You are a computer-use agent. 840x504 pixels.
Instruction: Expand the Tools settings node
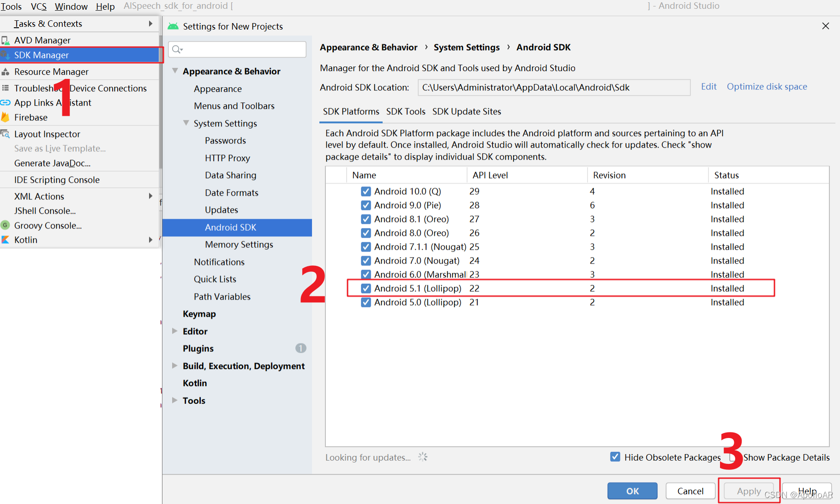tap(175, 400)
